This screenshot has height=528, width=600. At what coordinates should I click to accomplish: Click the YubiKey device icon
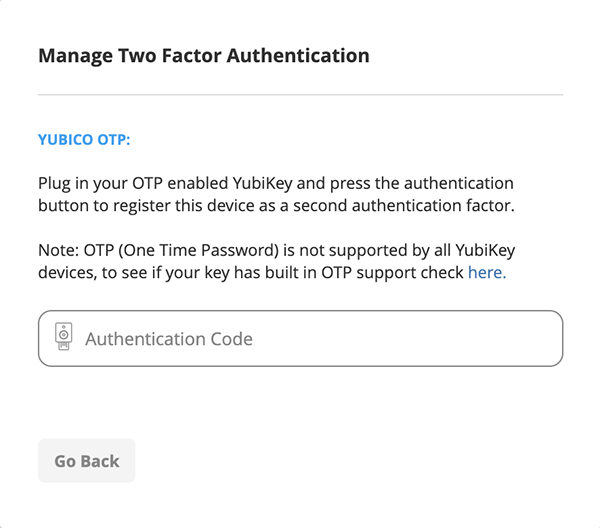pyautogui.click(x=63, y=338)
